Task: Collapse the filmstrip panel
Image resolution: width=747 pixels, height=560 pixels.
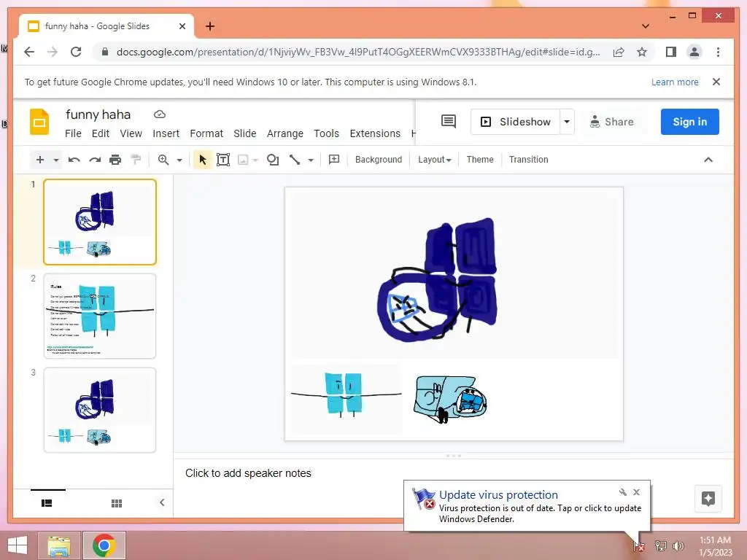Action: coord(162,502)
